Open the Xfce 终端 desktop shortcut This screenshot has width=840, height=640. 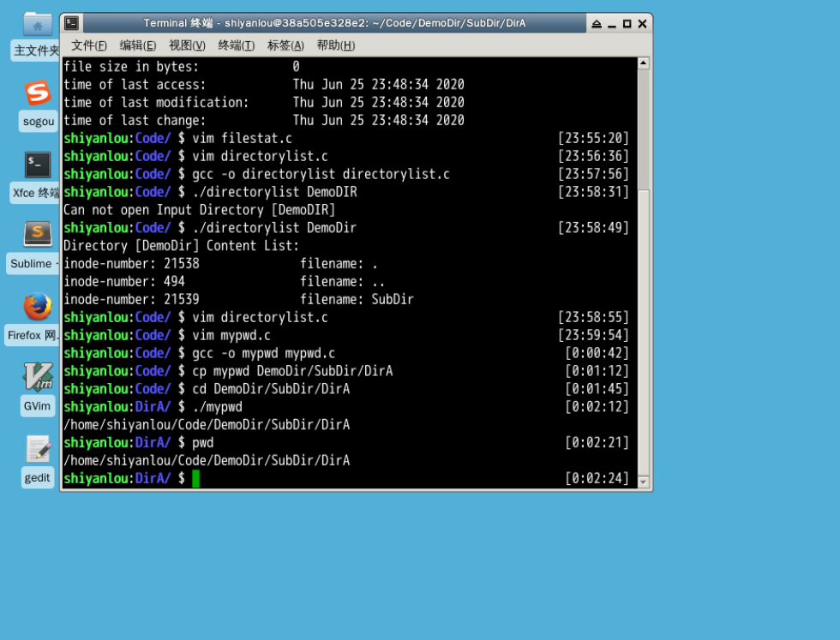[38, 164]
